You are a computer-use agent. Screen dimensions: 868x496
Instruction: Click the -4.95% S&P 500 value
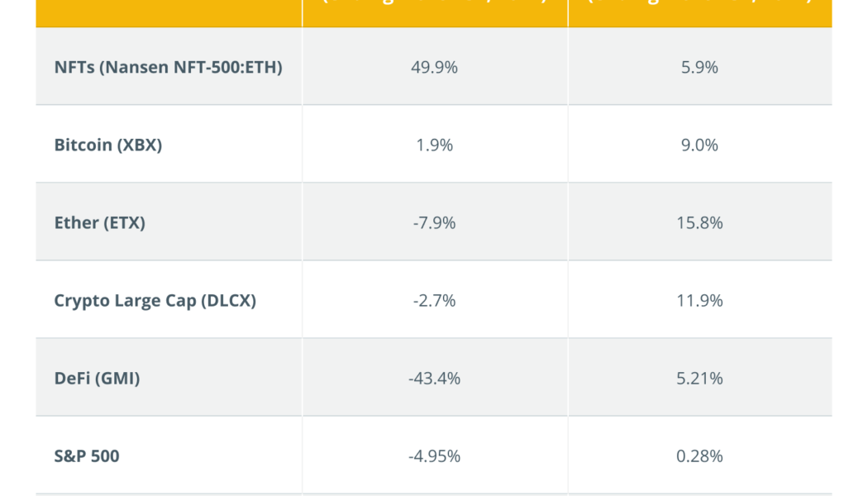(x=434, y=456)
